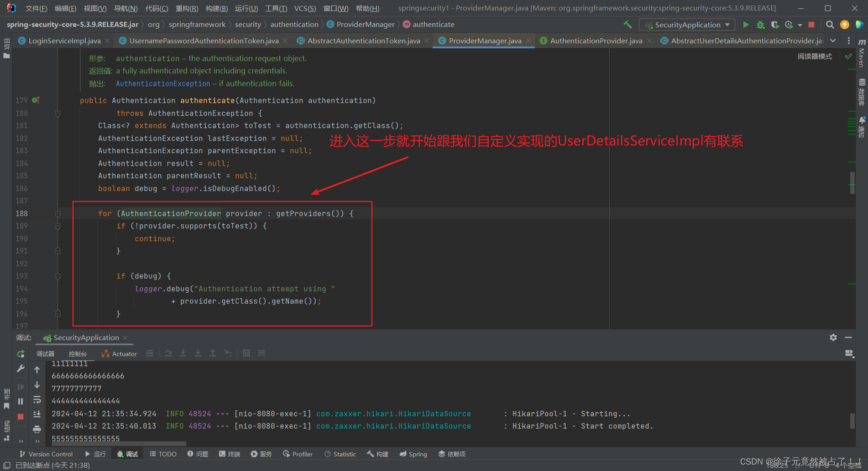868x471 pixels.
Task: Start debug with the green bug icon
Action: tap(760, 25)
